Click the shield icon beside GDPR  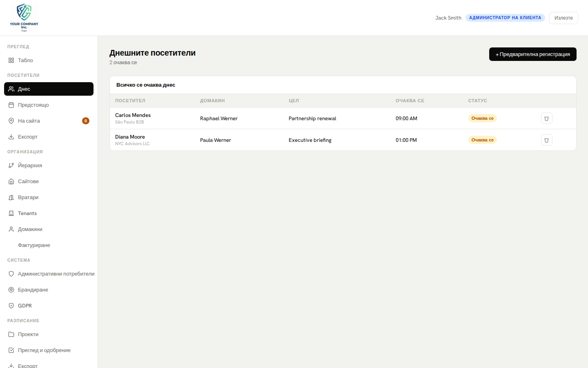click(11, 306)
